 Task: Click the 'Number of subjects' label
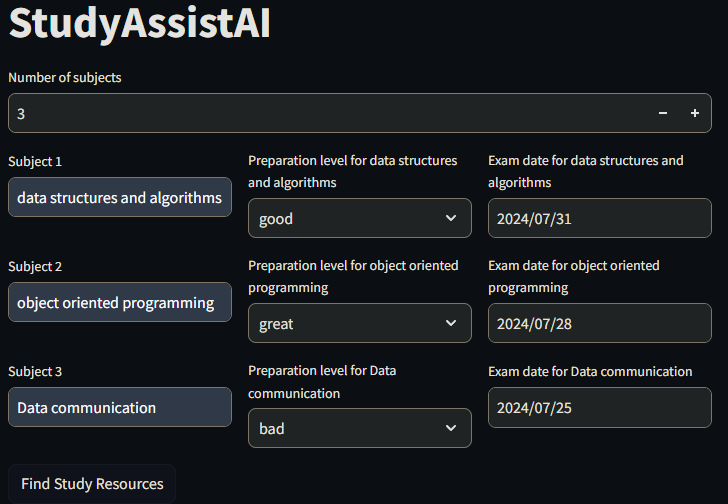coord(65,77)
